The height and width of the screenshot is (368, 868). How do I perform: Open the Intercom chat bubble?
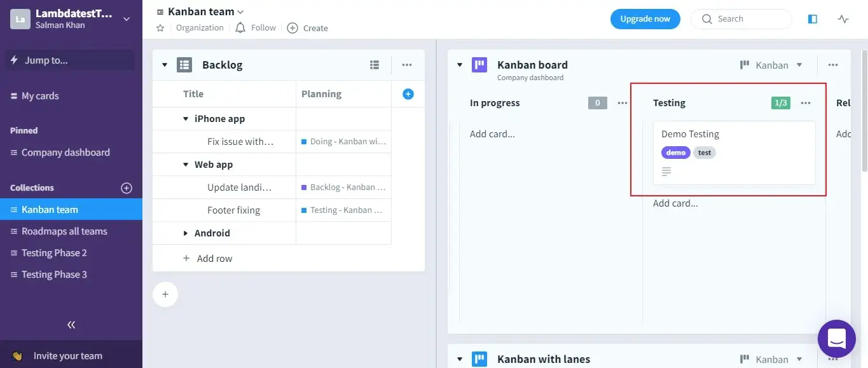[x=836, y=338]
